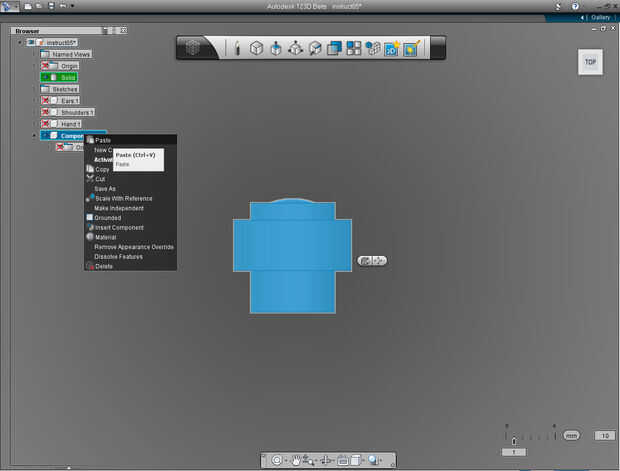This screenshot has height=471, width=620.
Task: Click the Undo arrow in title bar
Action: (x=63, y=6)
